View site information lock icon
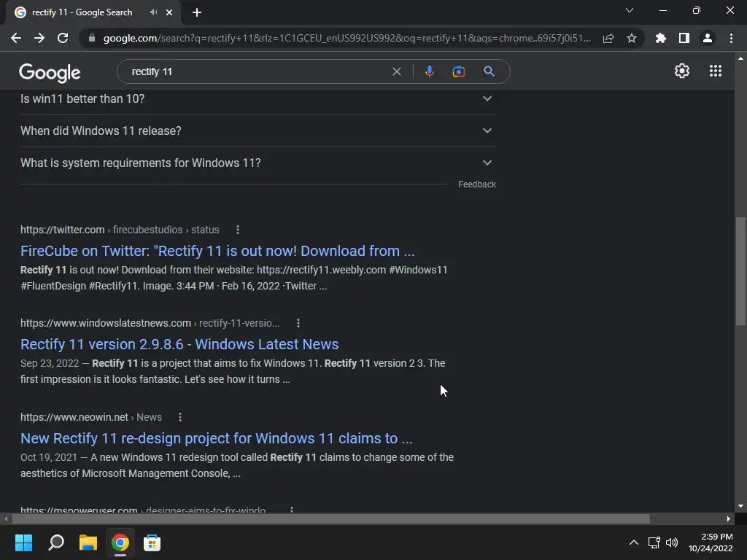Viewport: 747px width, 560px height. tap(92, 38)
